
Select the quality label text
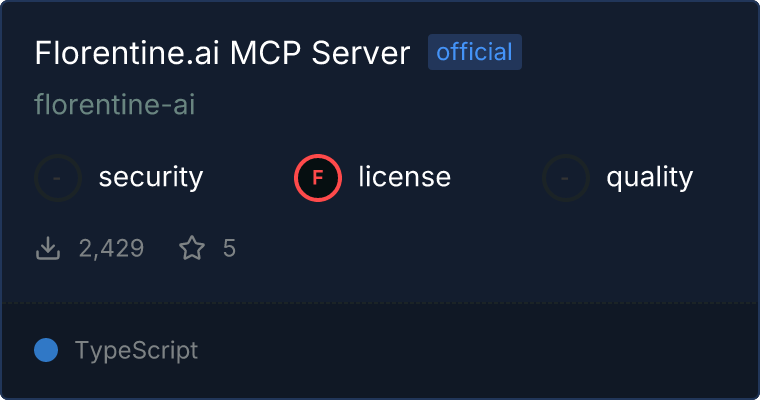click(x=649, y=177)
